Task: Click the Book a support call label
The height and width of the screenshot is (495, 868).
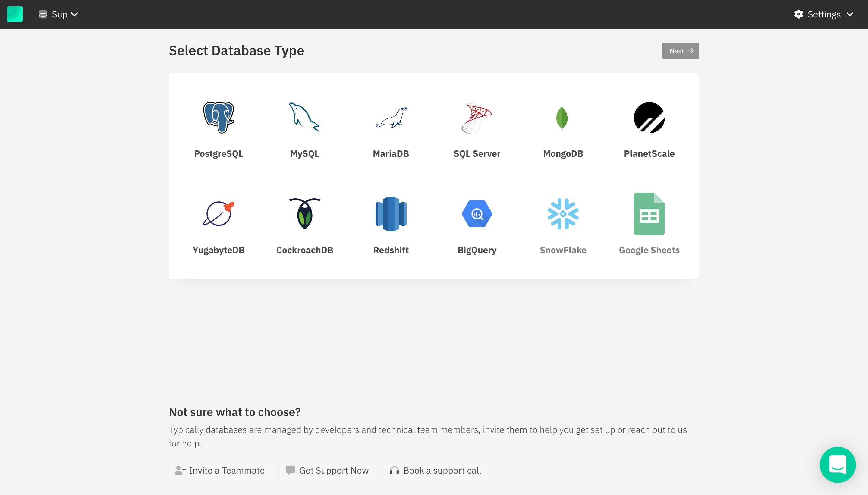Action: click(x=442, y=471)
